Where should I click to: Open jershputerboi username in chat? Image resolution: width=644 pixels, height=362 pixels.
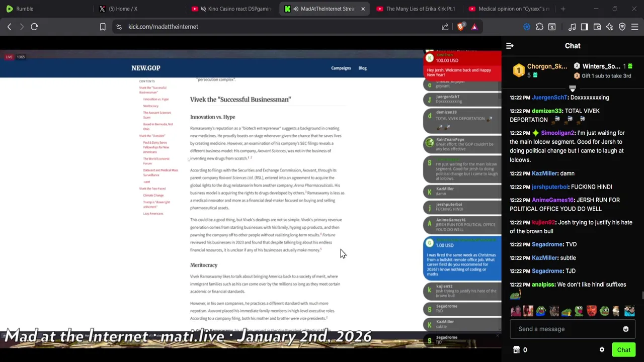click(x=550, y=187)
